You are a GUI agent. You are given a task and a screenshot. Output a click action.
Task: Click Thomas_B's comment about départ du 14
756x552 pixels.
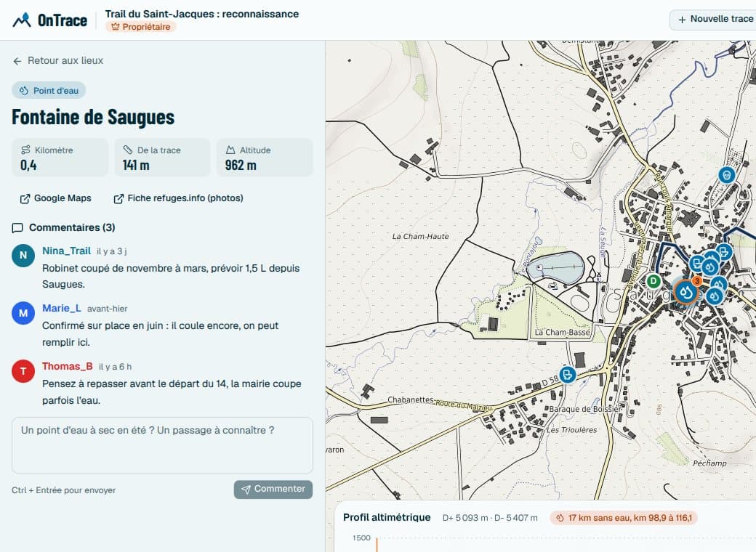[x=172, y=392]
